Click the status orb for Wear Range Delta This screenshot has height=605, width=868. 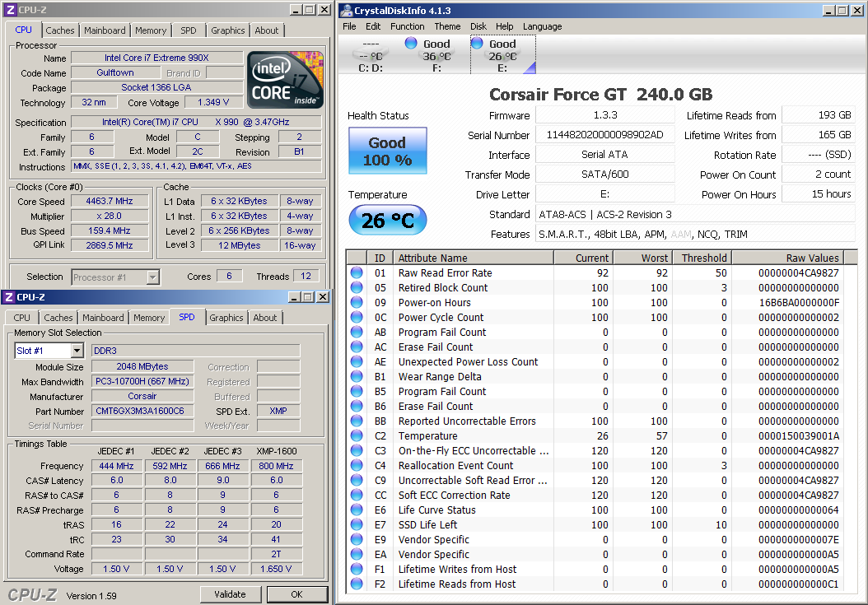coord(357,376)
